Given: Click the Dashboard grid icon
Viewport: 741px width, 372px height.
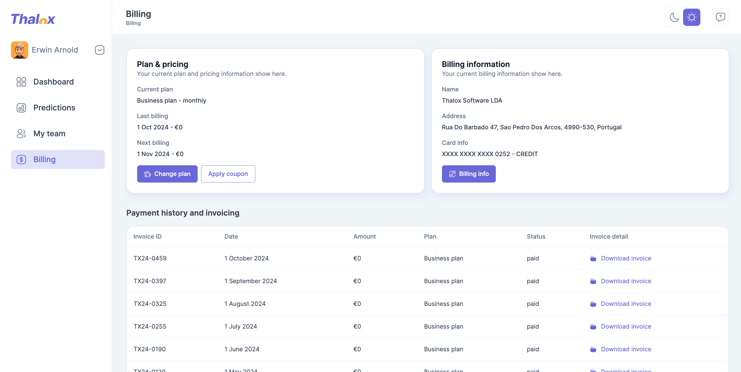Looking at the screenshot, I should [x=21, y=82].
